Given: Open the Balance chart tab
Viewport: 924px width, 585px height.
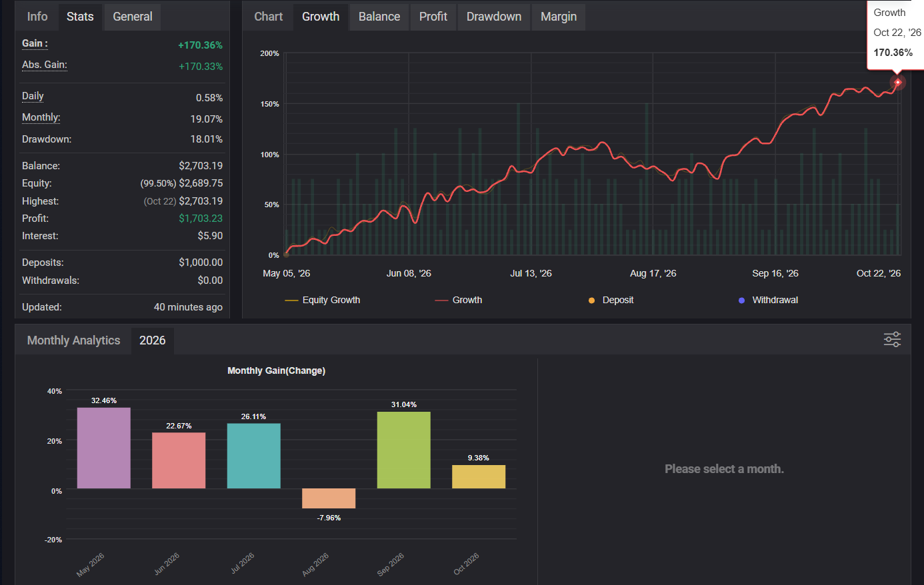Looking at the screenshot, I should pyautogui.click(x=379, y=17).
